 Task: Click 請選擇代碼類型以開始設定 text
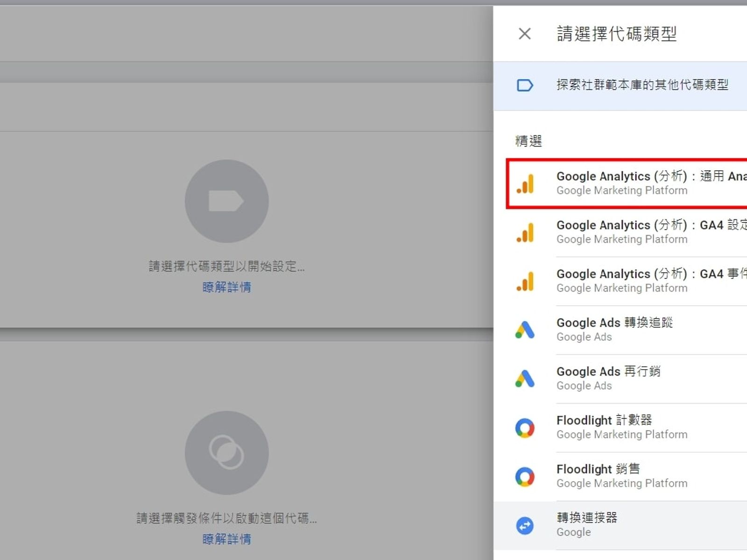[226, 266]
